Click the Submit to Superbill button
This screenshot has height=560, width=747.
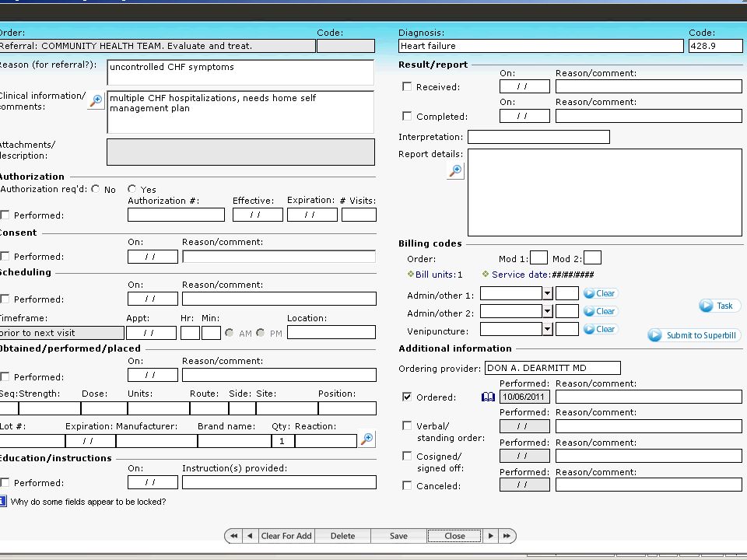click(x=694, y=335)
